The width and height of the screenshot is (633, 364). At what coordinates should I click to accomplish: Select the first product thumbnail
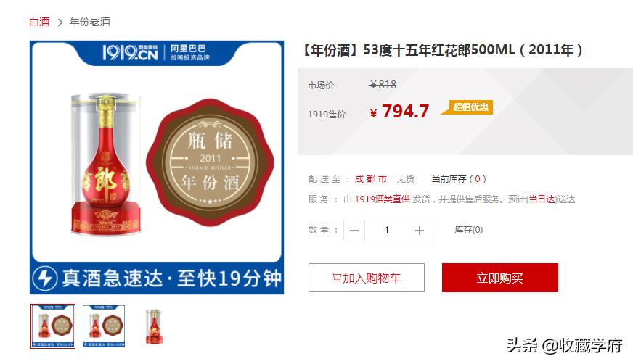(x=53, y=326)
